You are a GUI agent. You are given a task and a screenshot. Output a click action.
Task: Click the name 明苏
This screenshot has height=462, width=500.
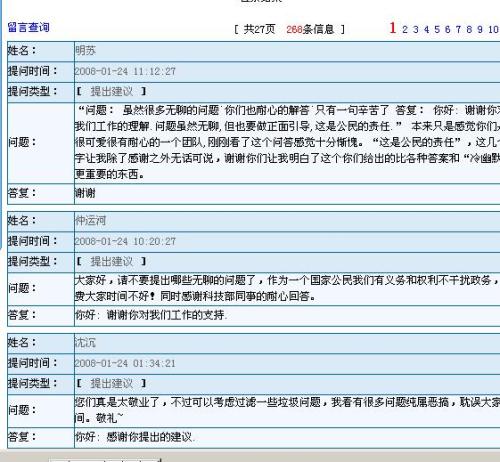[x=85, y=51]
